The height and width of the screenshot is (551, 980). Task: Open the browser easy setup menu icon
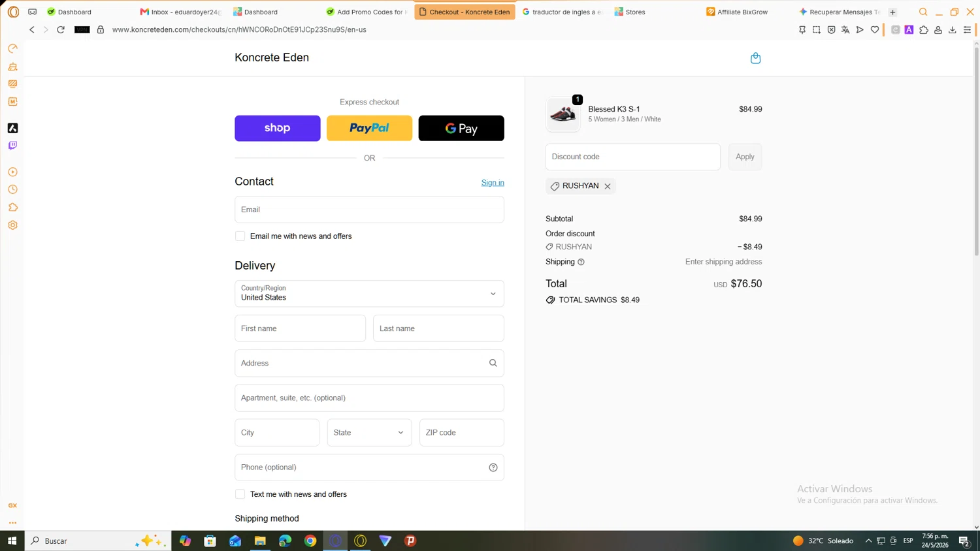(x=967, y=29)
